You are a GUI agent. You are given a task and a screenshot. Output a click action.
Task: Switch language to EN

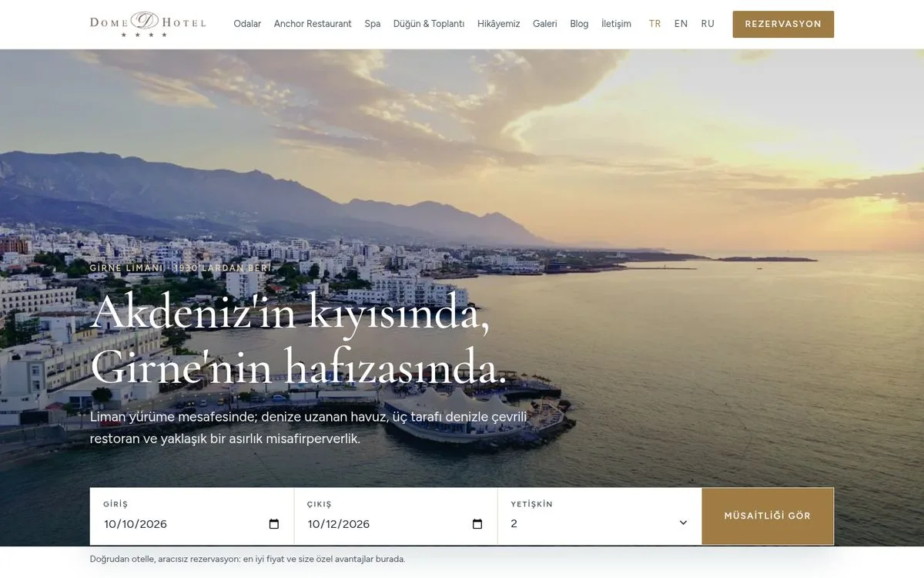[681, 24]
